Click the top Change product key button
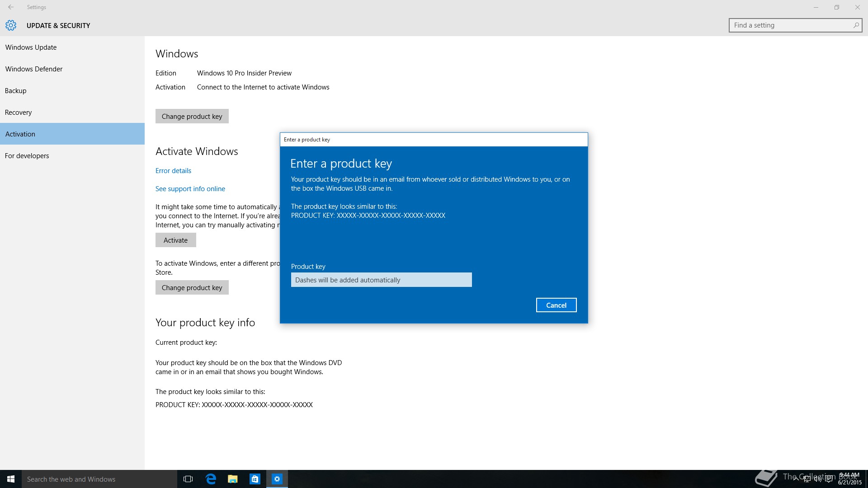This screenshot has width=868, height=488. tap(192, 117)
